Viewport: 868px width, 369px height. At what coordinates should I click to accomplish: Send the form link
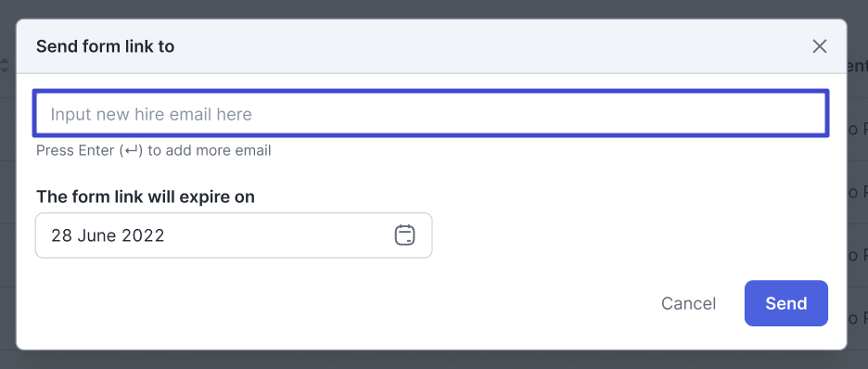click(x=786, y=303)
